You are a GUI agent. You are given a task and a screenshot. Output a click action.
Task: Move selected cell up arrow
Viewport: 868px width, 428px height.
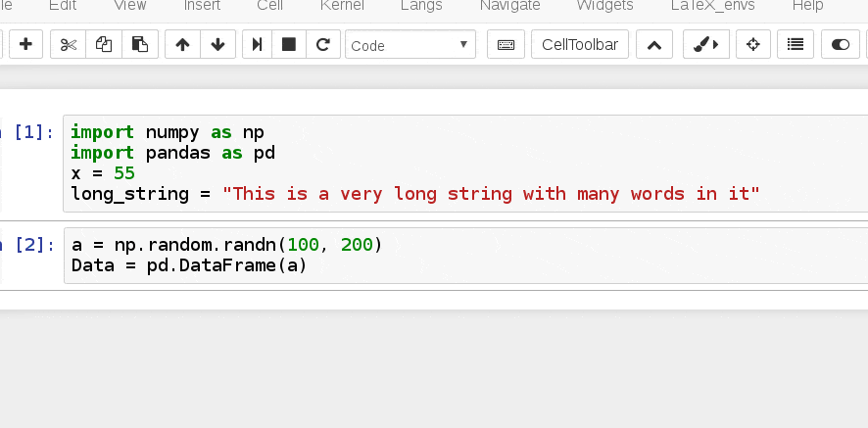[182, 44]
